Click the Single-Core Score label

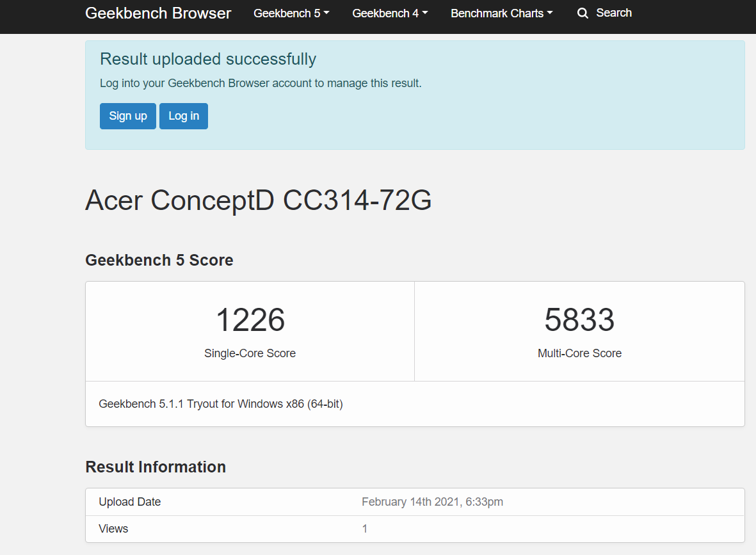pyautogui.click(x=250, y=353)
